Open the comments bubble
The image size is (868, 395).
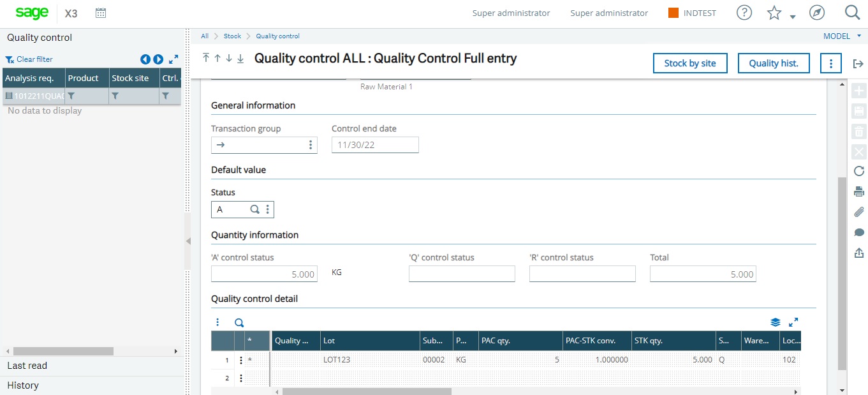coord(858,231)
